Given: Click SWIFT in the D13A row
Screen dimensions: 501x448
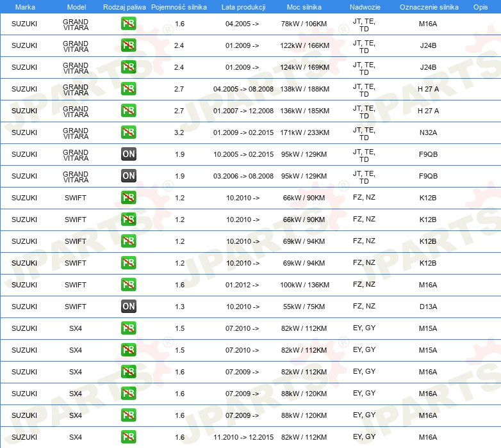Looking at the screenshot, I should pos(76,307).
